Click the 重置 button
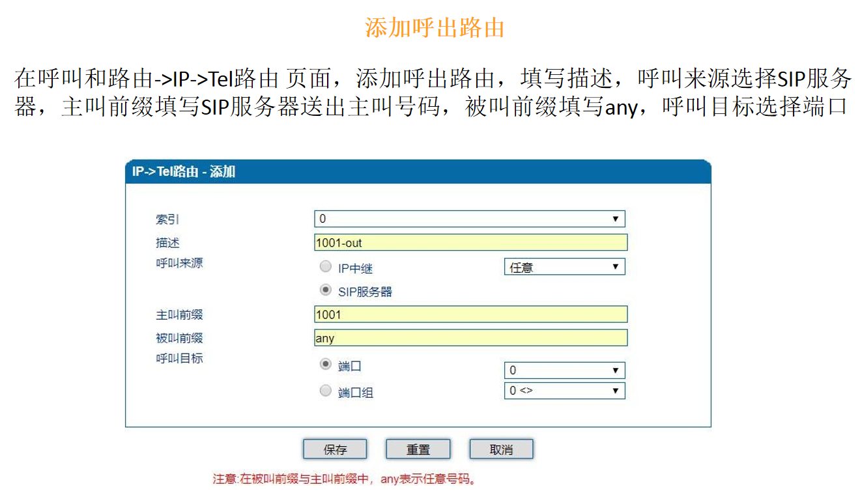This screenshot has height=504, width=860. point(418,449)
